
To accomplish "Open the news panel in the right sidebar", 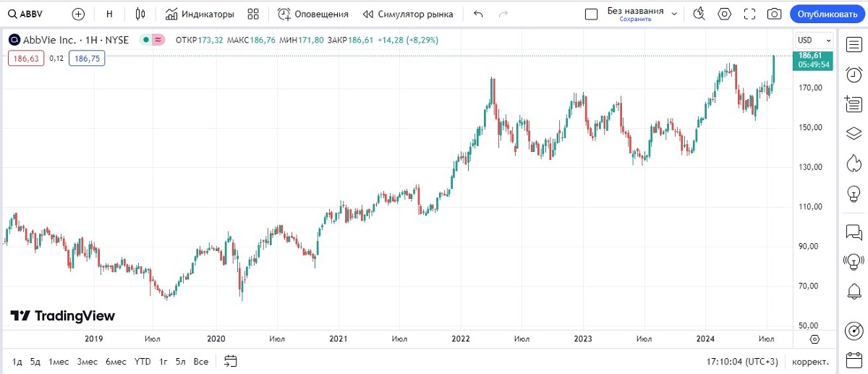I will click(854, 103).
